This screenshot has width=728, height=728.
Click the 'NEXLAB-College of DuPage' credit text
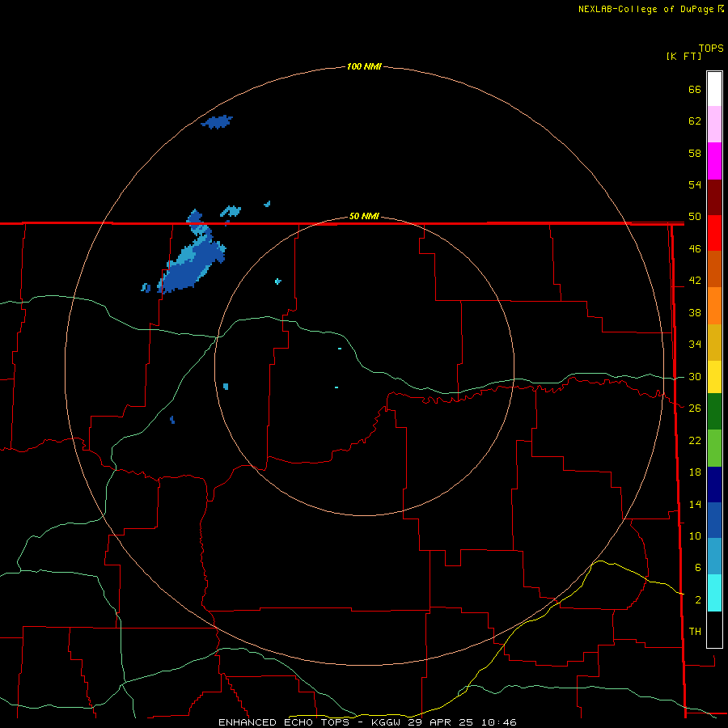tap(645, 9)
